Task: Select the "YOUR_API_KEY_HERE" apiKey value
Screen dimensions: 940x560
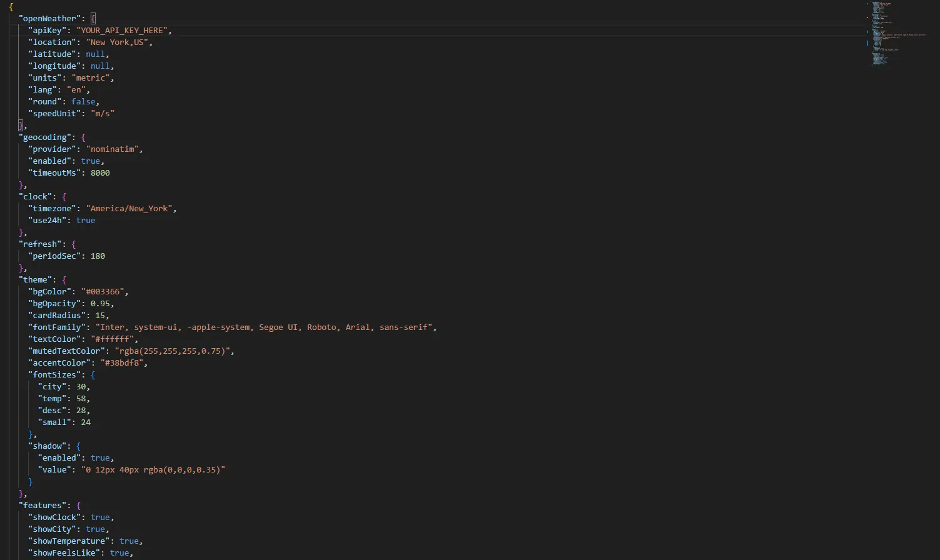Action: click(x=124, y=30)
